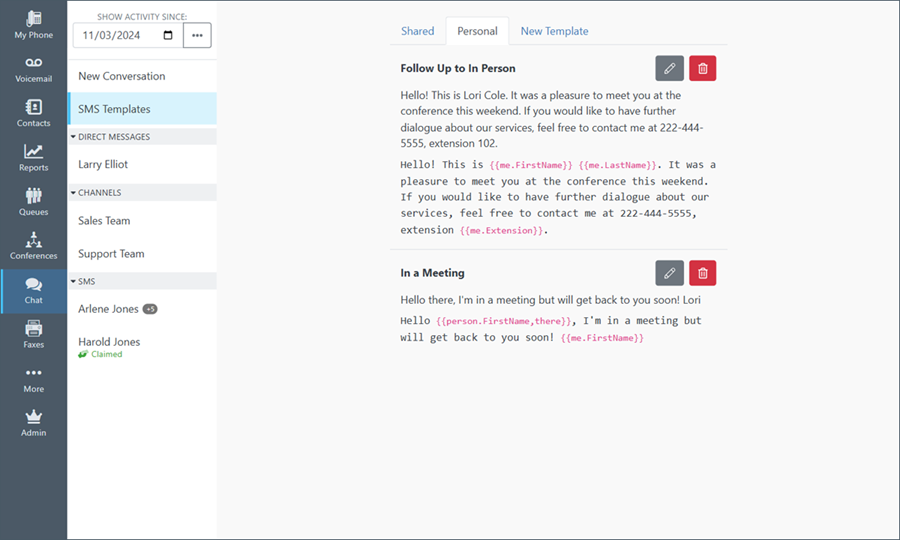This screenshot has width=900, height=540.
Task: Open Queues from the left navigation
Action: (x=33, y=201)
